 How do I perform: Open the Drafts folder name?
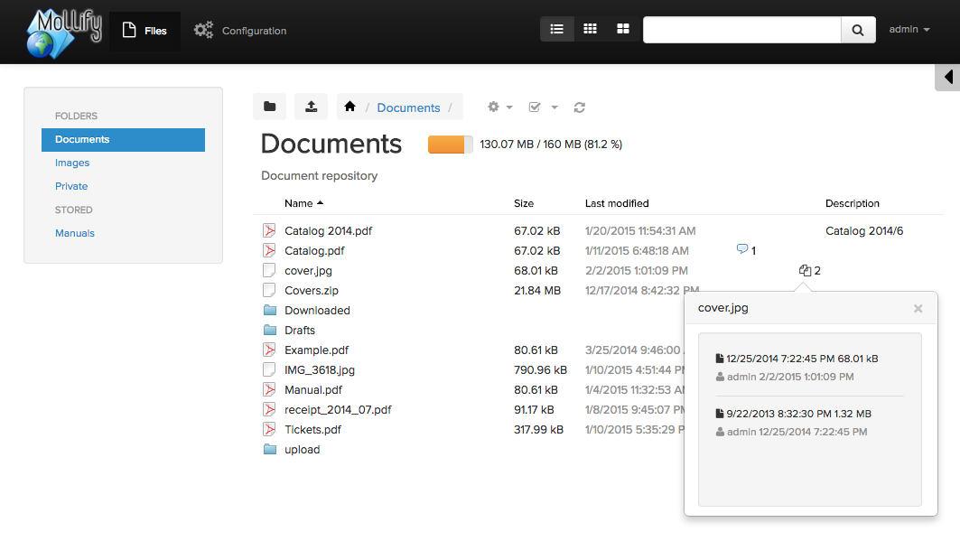[300, 331]
